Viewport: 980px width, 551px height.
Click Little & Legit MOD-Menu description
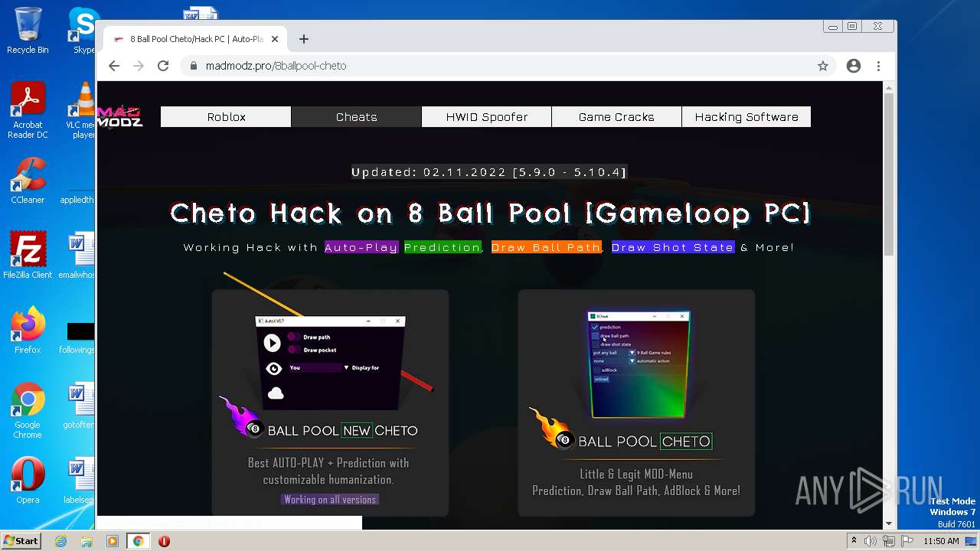click(x=636, y=482)
